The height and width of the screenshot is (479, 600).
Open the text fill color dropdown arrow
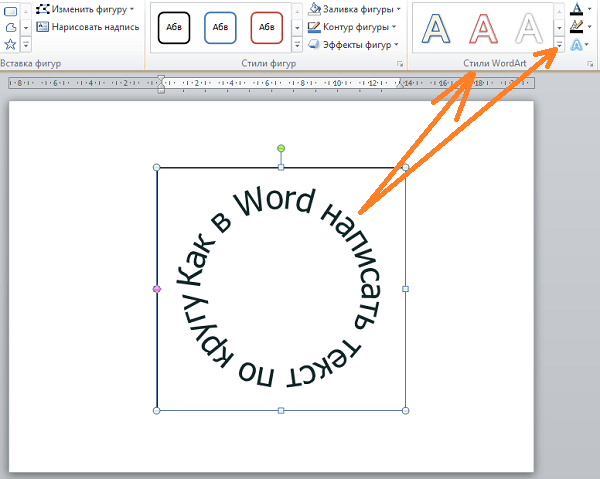tap(589, 9)
